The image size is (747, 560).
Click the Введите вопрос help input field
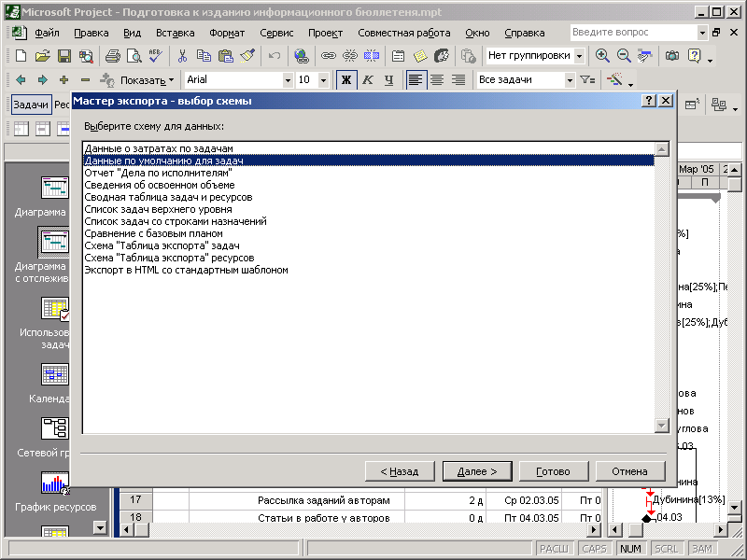tap(633, 33)
